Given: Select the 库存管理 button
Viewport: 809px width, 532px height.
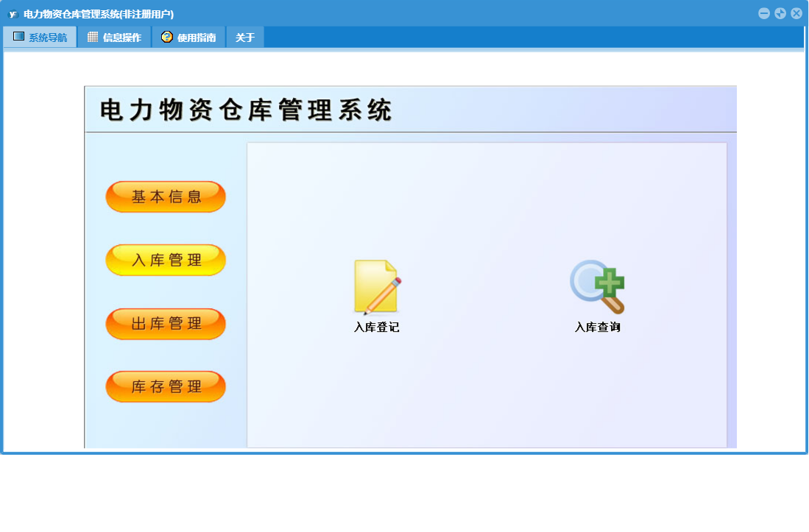Looking at the screenshot, I should click(166, 386).
